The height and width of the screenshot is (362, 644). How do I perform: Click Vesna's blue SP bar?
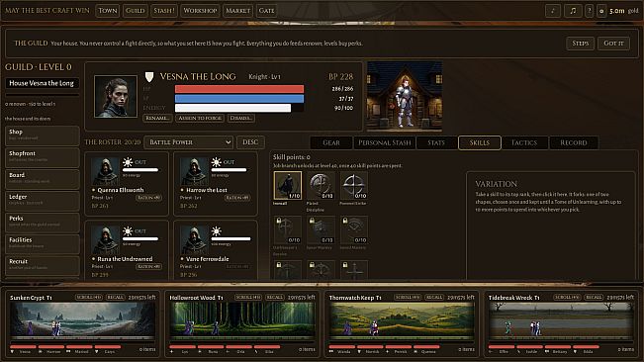pos(239,99)
